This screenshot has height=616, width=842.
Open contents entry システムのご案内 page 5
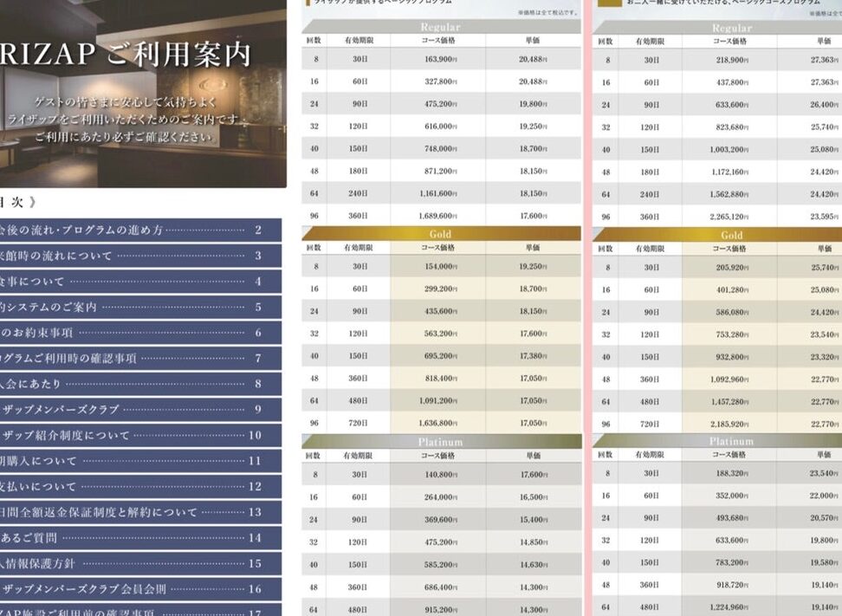(140, 308)
